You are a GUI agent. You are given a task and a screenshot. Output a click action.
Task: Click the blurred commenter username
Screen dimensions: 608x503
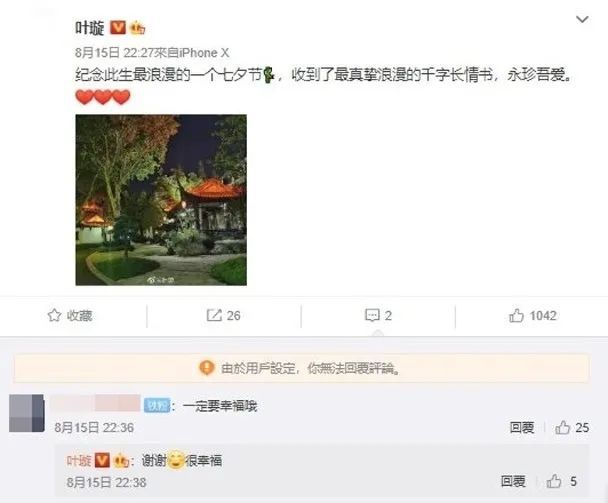pos(95,403)
